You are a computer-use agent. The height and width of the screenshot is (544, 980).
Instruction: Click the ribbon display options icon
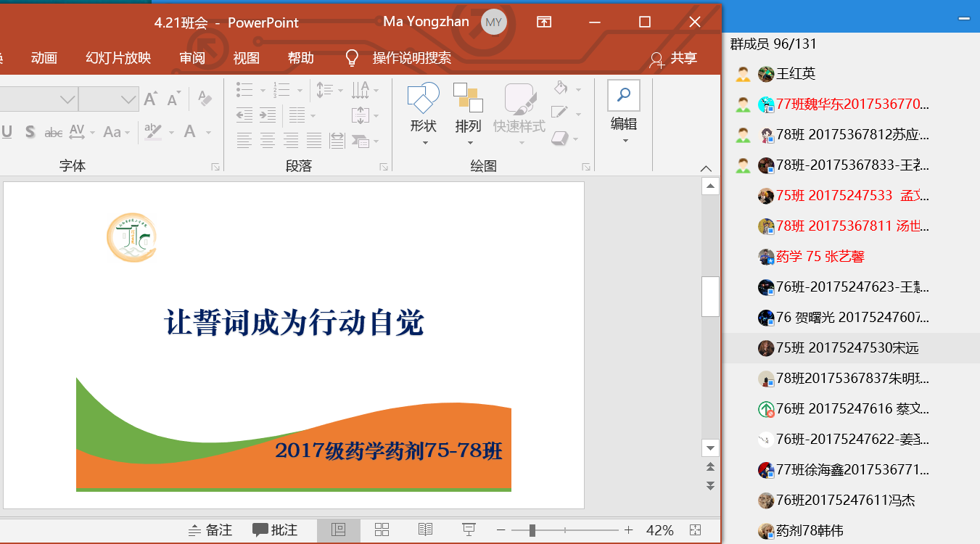click(x=544, y=22)
